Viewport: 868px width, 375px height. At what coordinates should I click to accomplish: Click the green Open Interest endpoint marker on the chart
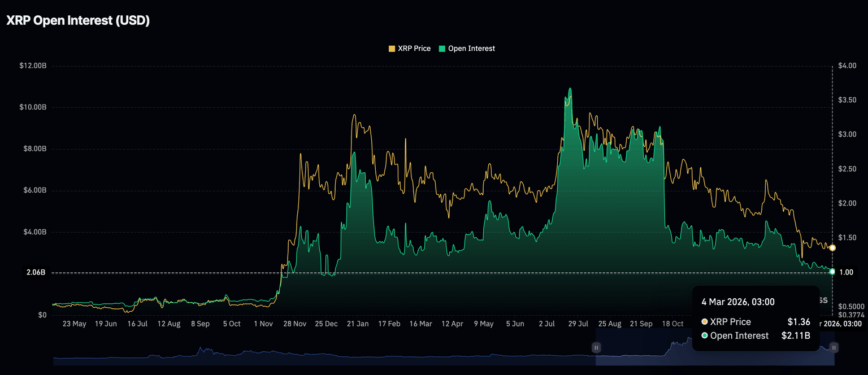[832, 272]
